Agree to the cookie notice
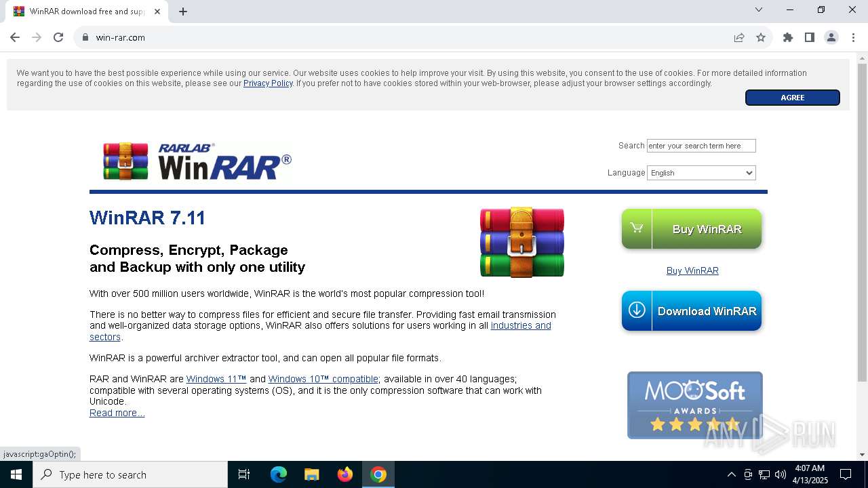The image size is (868, 488). 793,98
